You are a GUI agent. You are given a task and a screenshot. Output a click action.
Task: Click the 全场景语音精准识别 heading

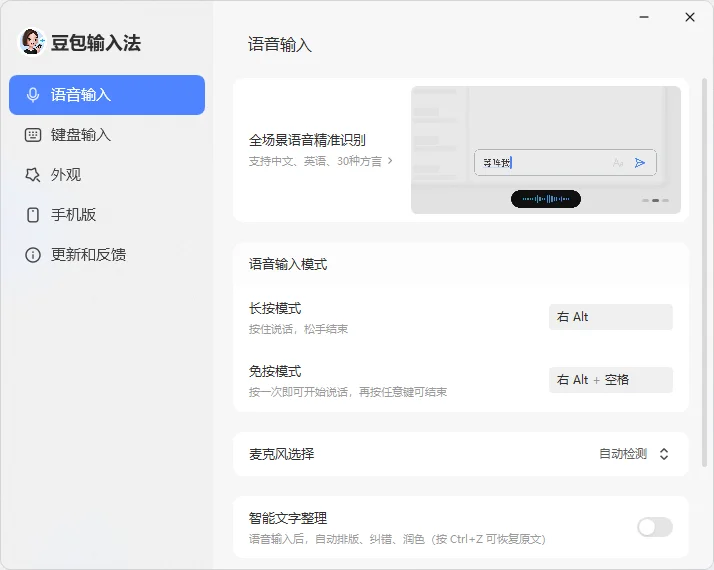point(307,140)
